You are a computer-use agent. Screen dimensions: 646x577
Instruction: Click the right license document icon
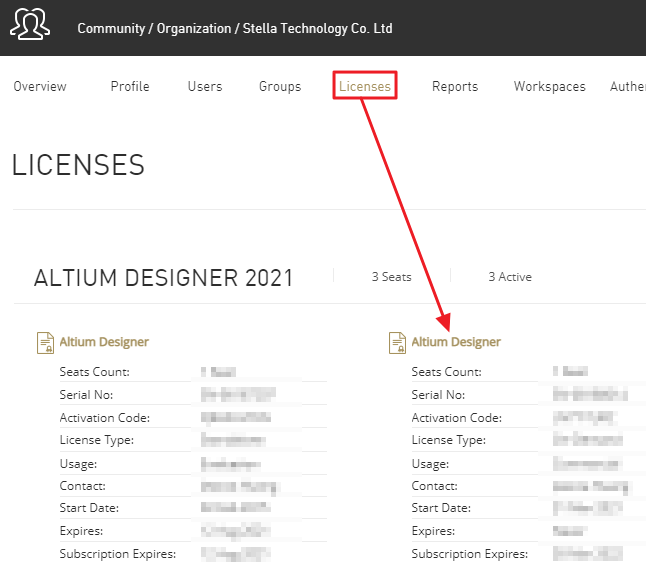pyautogui.click(x=397, y=343)
